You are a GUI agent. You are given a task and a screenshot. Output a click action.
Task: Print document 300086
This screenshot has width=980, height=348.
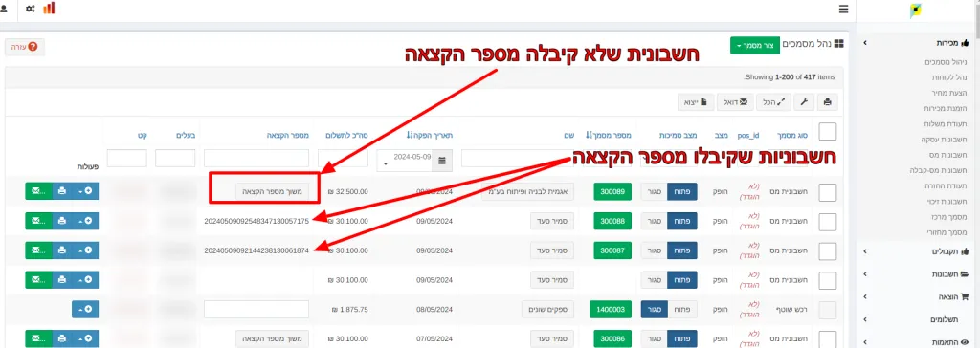coord(62,338)
